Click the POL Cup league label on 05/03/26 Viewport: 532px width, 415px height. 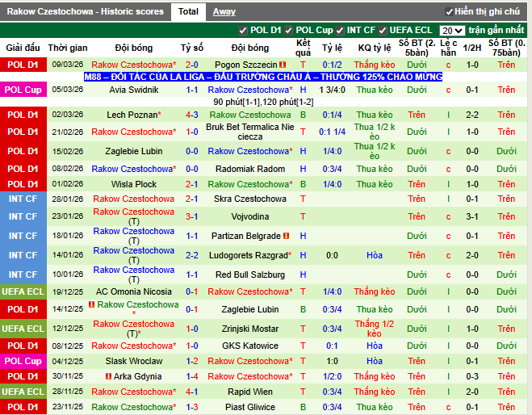pyautogui.click(x=23, y=90)
